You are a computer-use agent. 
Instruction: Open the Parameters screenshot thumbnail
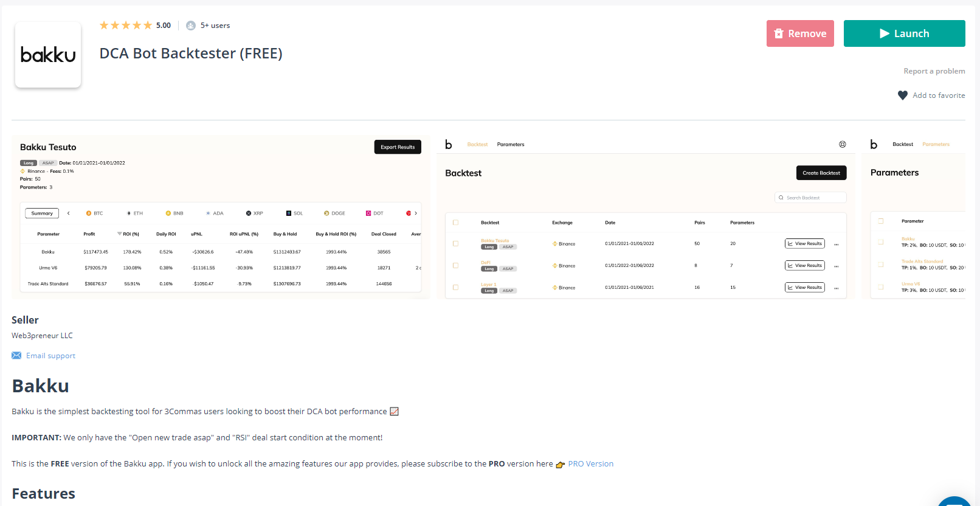(x=913, y=217)
